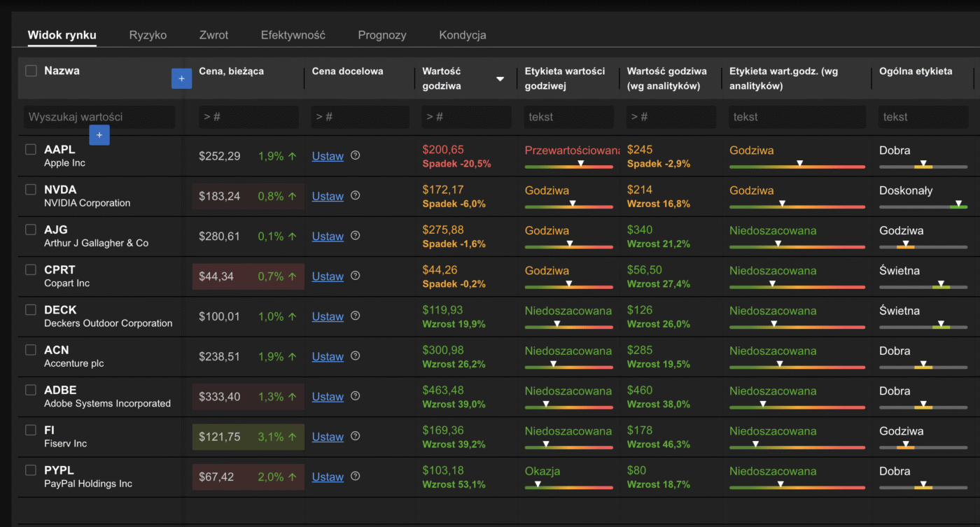Click the help icon next to AAPL Ustaw

pyautogui.click(x=355, y=155)
